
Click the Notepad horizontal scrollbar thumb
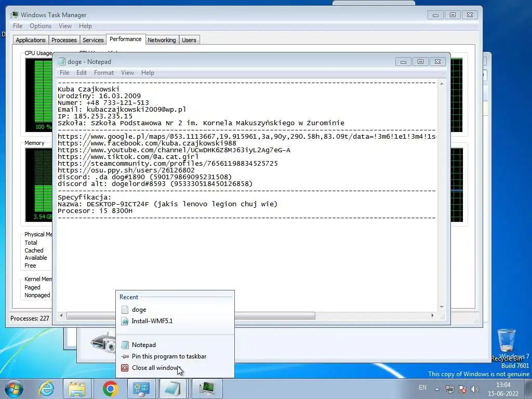[191, 315]
